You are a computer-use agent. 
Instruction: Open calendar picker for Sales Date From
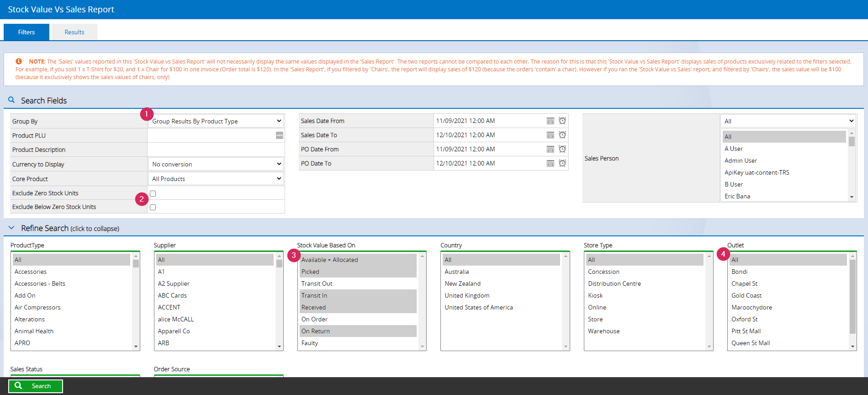pos(550,121)
